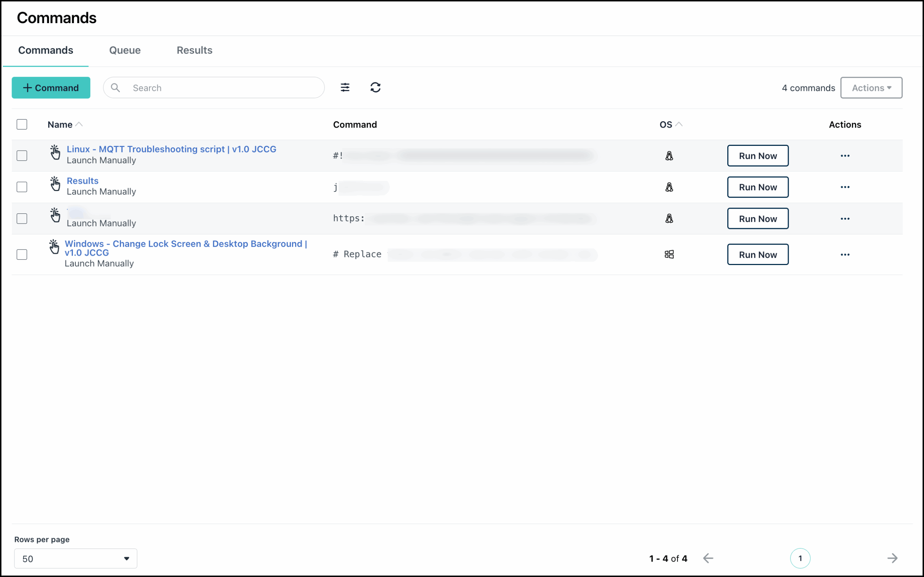Click the Windows OS icon on the lock screen command

tap(669, 254)
